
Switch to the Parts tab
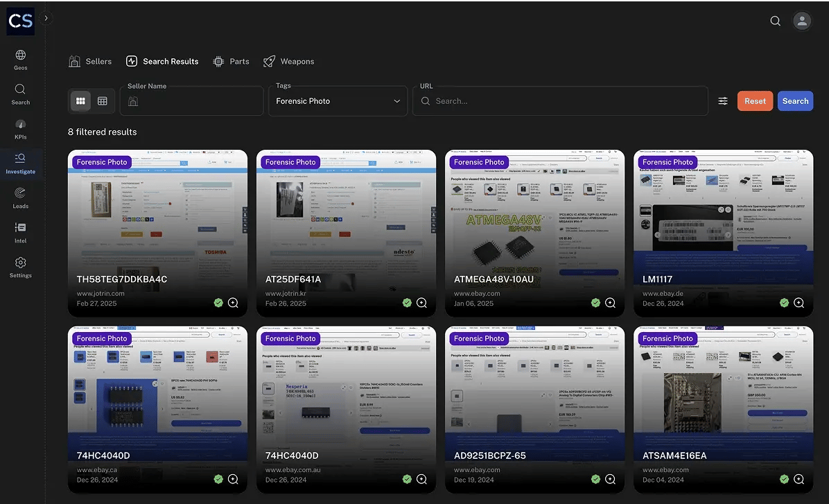231,61
